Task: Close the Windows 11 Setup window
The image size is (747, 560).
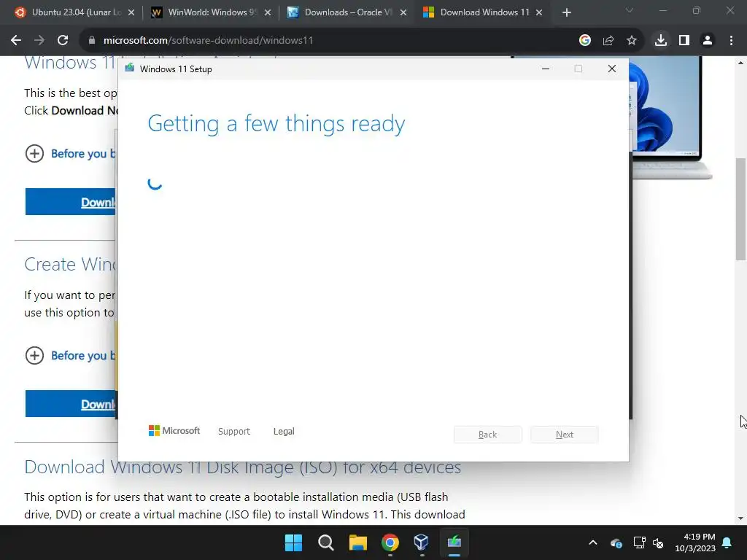Action: tap(612, 69)
